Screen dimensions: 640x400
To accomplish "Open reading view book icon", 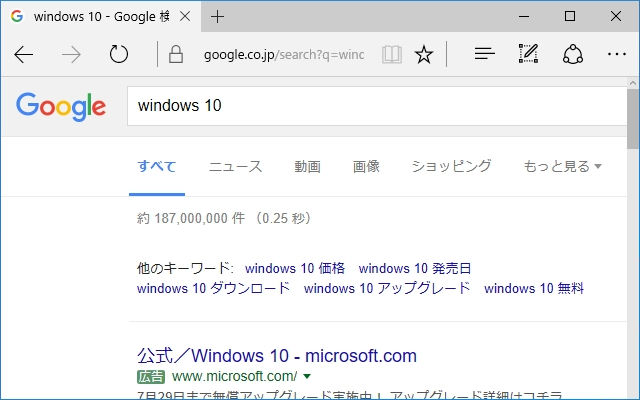I will [392, 54].
